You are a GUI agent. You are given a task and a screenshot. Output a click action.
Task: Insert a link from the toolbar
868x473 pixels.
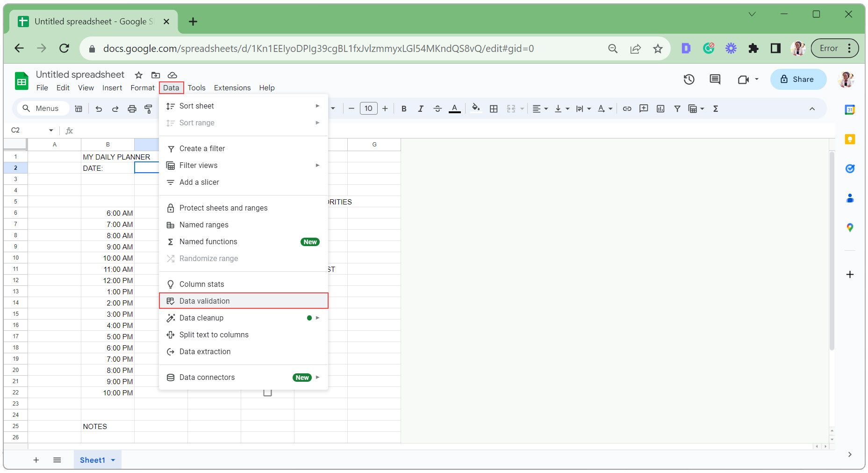pos(626,109)
